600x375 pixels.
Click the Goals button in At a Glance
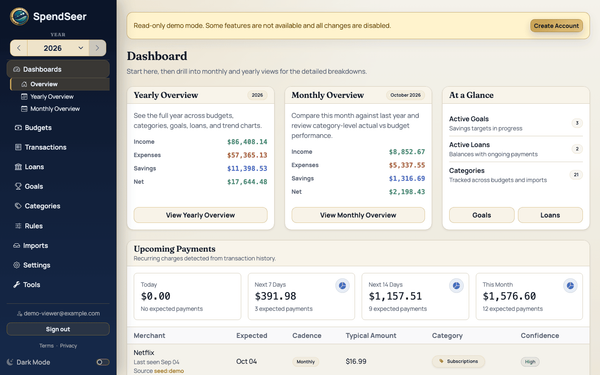point(482,215)
